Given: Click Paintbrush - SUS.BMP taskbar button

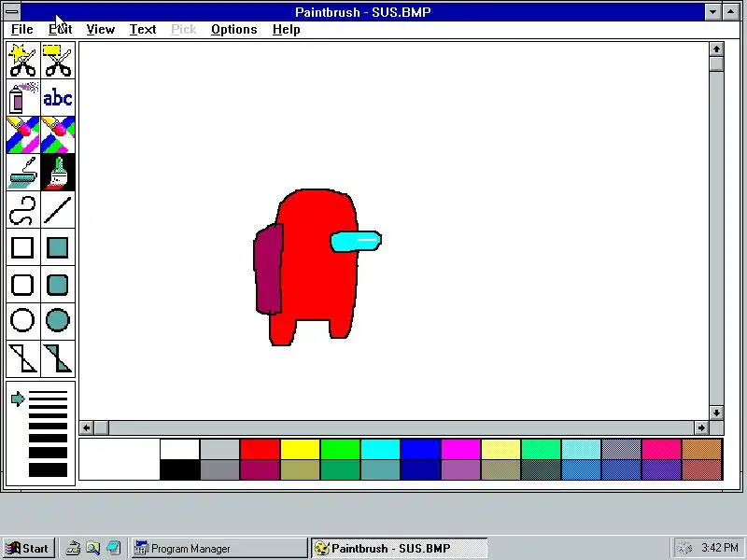Looking at the screenshot, I should (400, 548).
